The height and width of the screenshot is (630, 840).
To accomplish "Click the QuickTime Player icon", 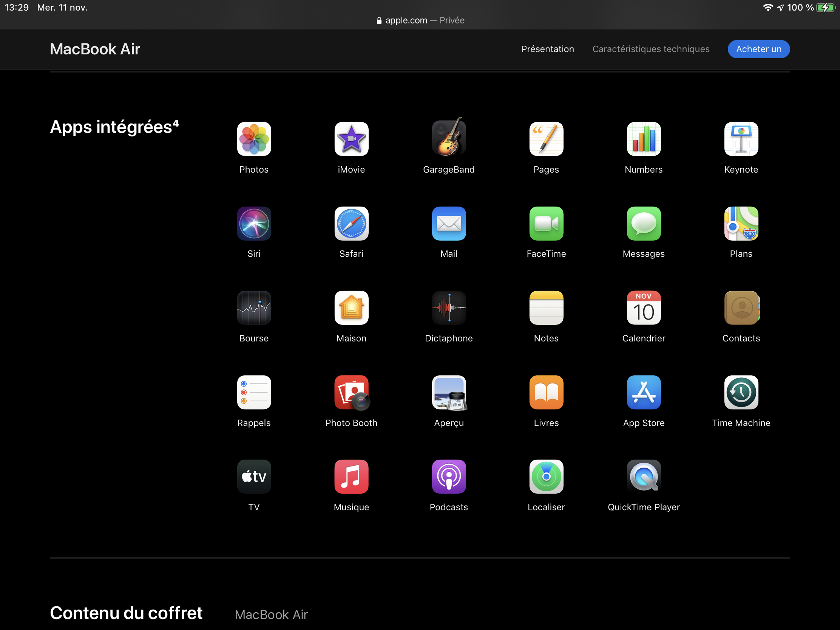I will click(643, 477).
